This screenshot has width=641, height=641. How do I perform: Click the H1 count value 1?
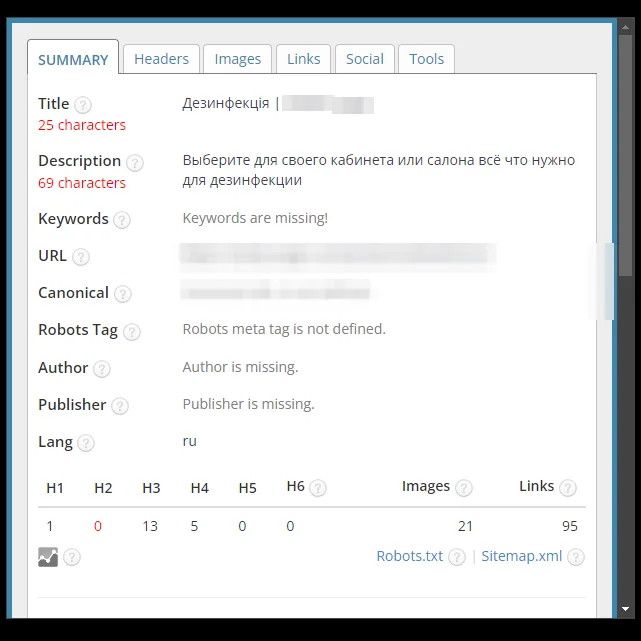click(x=50, y=526)
